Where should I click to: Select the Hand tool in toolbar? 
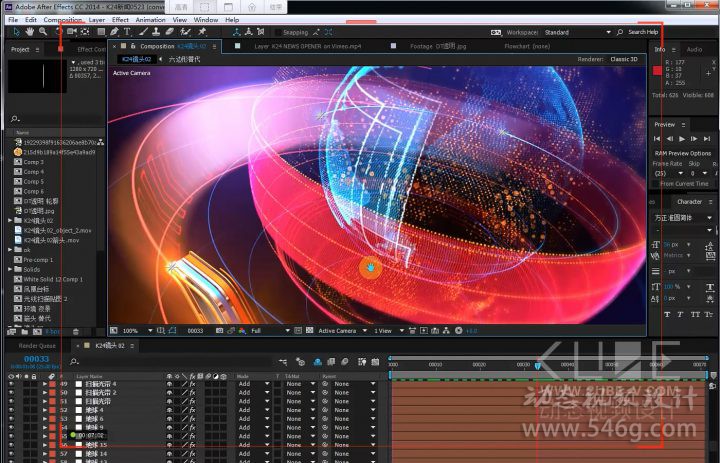(x=30, y=32)
